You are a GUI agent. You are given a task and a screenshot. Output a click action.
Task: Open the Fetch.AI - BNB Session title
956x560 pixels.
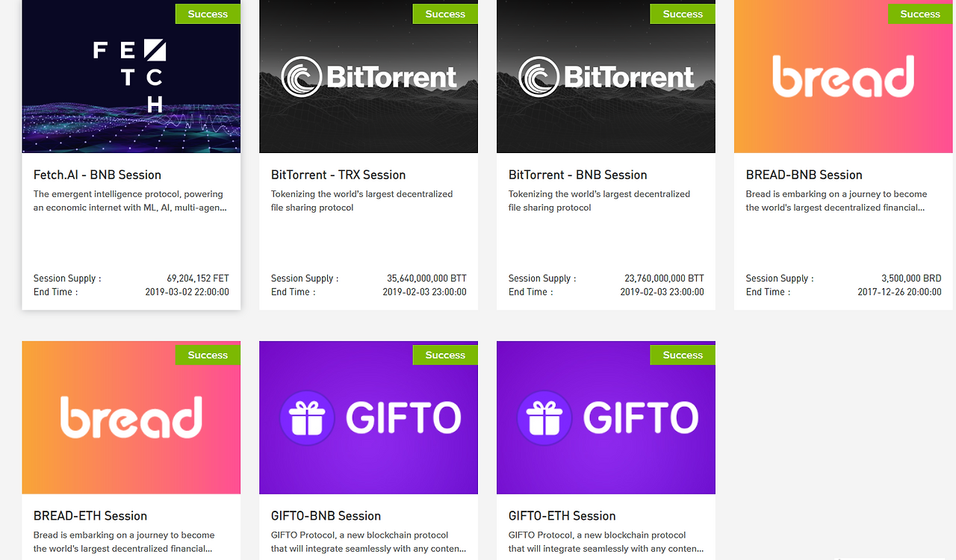[97, 175]
